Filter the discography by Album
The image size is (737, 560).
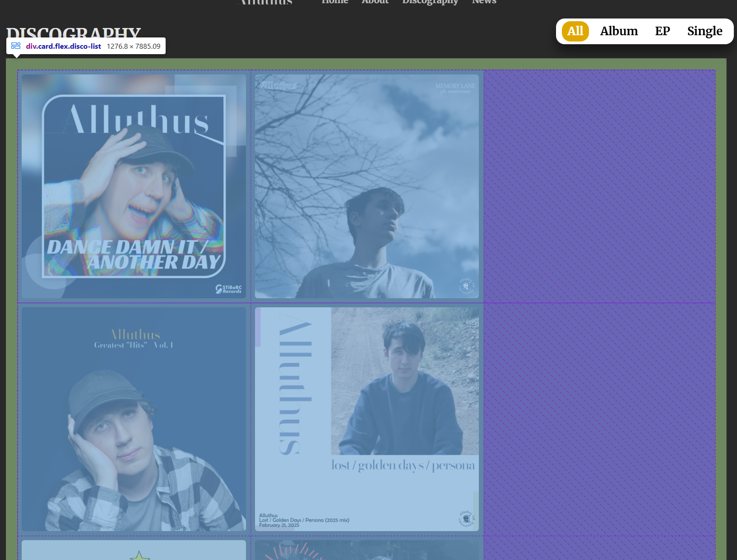[x=619, y=31]
